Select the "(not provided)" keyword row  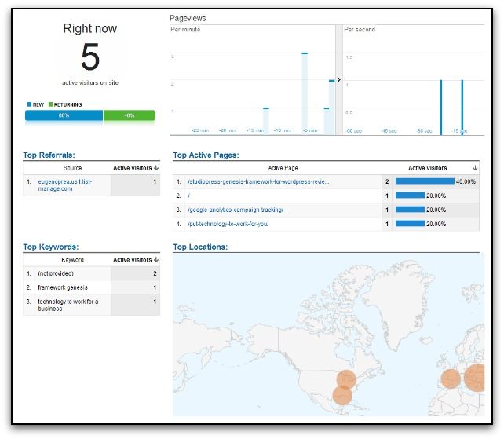(91, 273)
